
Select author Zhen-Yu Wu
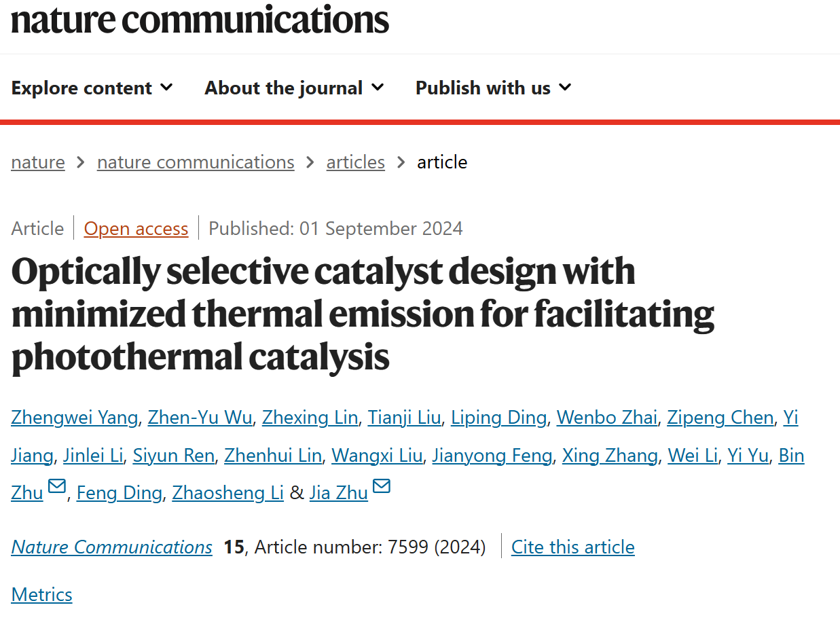(200, 418)
